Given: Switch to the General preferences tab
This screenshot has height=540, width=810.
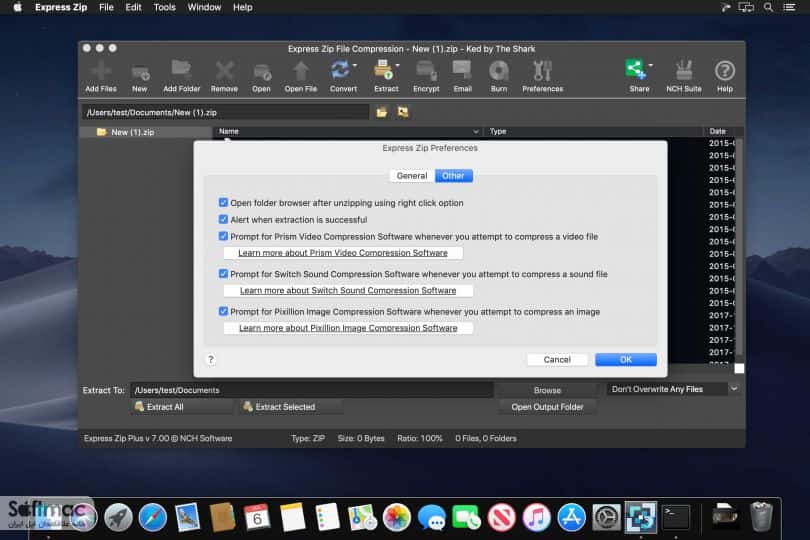Looking at the screenshot, I should tap(412, 176).
